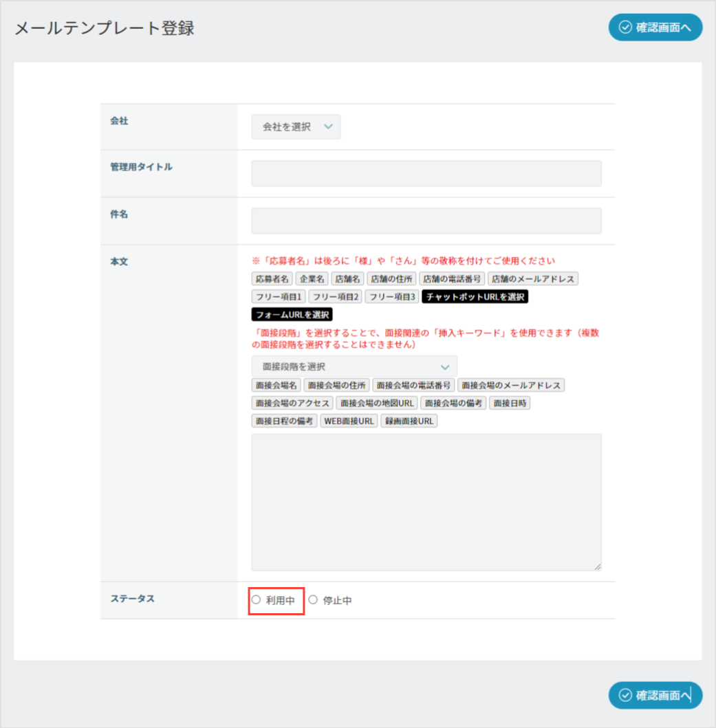The width and height of the screenshot is (716, 728).
Task: Click the フォームURLを選択 button
Action: (292, 315)
